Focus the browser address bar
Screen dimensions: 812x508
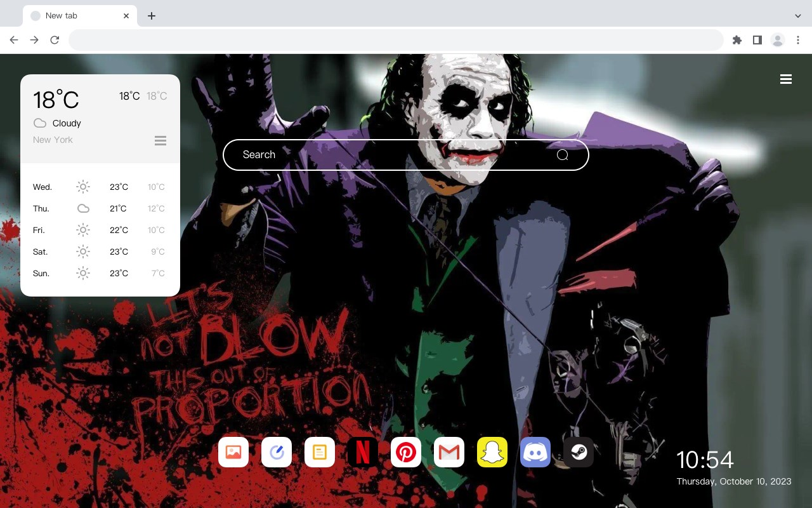(x=396, y=40)
